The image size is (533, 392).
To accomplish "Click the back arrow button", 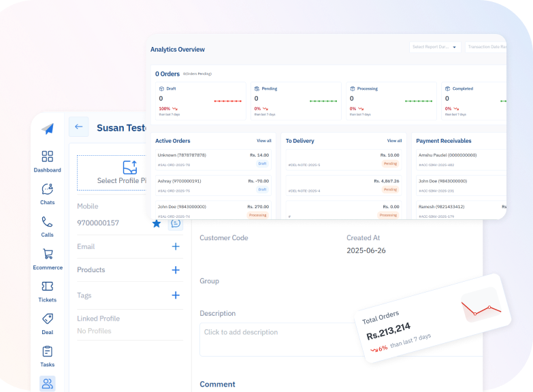I will (x=78, y=127).
